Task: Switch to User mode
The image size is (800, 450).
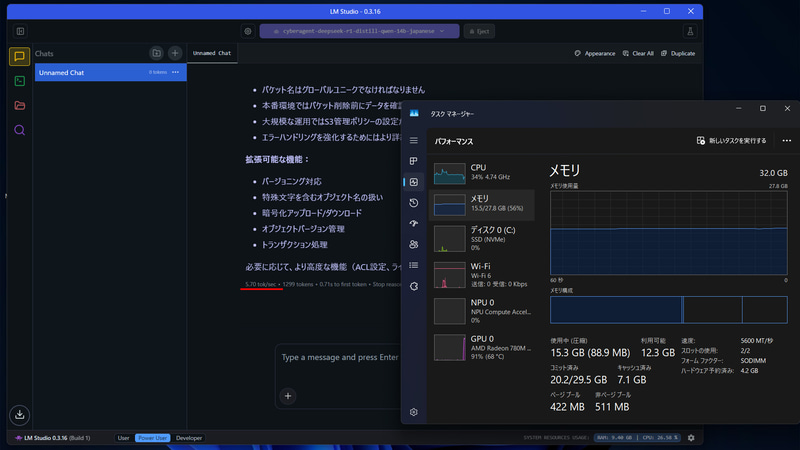Action: pyautogui.click(x=123, y=438)
